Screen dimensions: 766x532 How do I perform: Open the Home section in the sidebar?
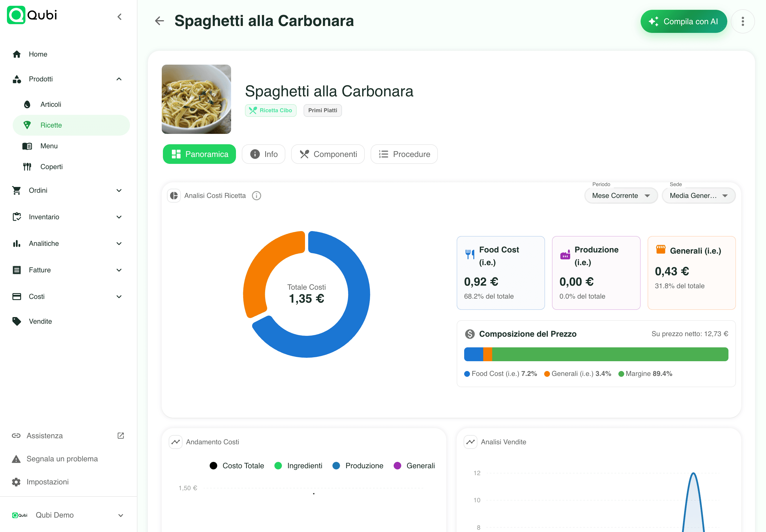pos(38,54)
